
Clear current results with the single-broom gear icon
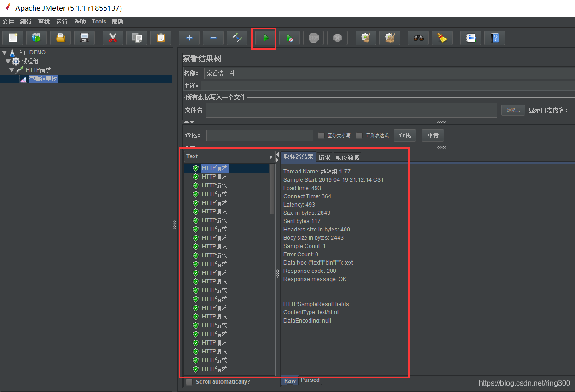point(366,38)
